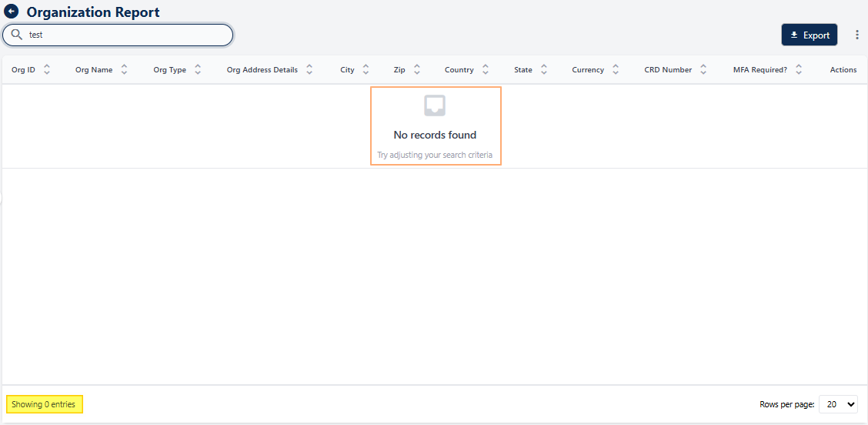Click the City column sort icon
This screenshot has height=425, width=868.
coord(366,69)
